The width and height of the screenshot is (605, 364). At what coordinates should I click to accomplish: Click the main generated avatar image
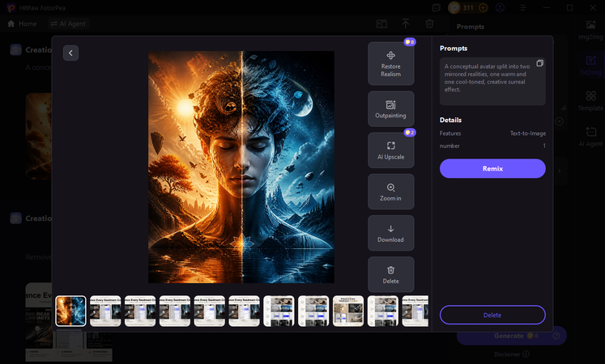(x=241, y=167)
